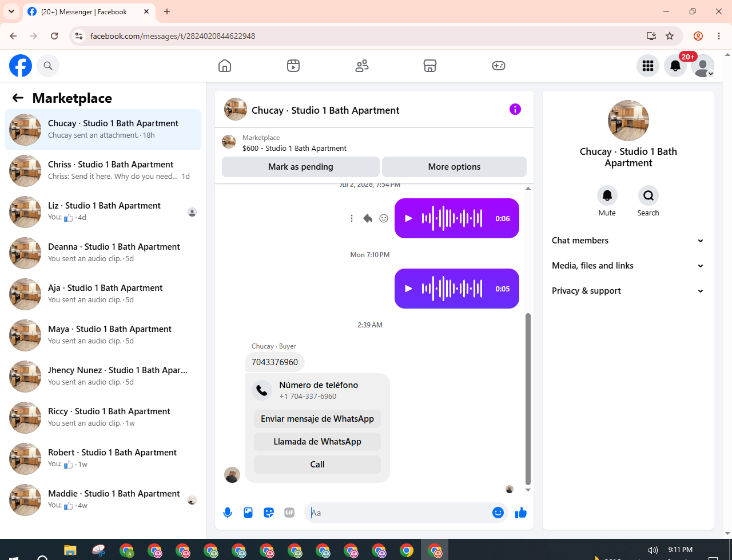Open More options for the listing
The image size is (732, 560).
(455, 167)
